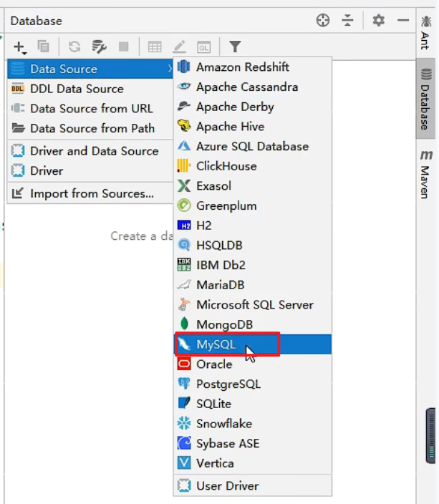Image resolution: width=439 pixels, height=504 pixels.
Task: Open Data Source Properties wrench icon
Action: click(99, 47)
